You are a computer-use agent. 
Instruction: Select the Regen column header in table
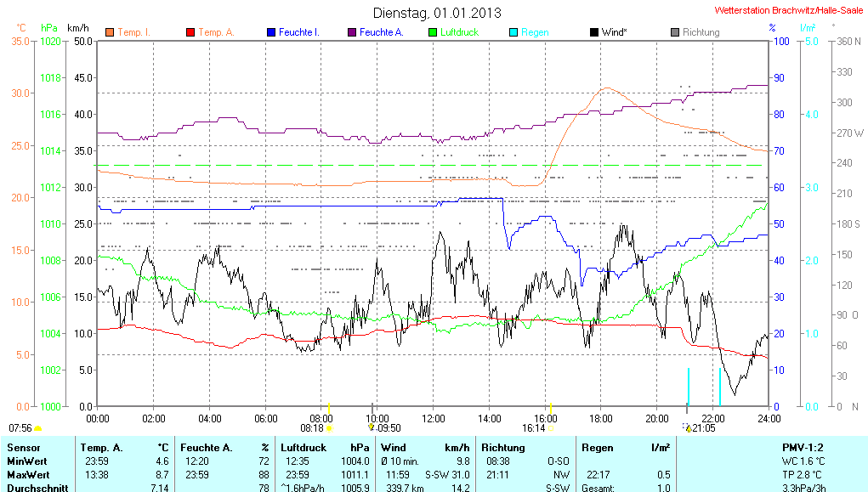(x=596, y=447)
